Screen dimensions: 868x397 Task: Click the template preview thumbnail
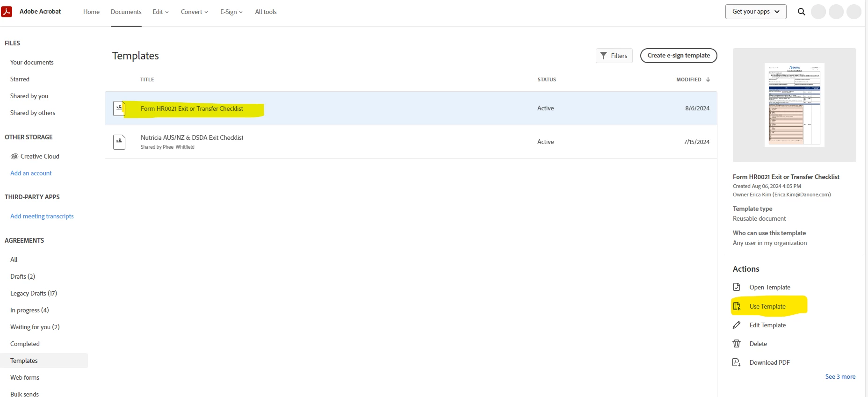(794, 105)
